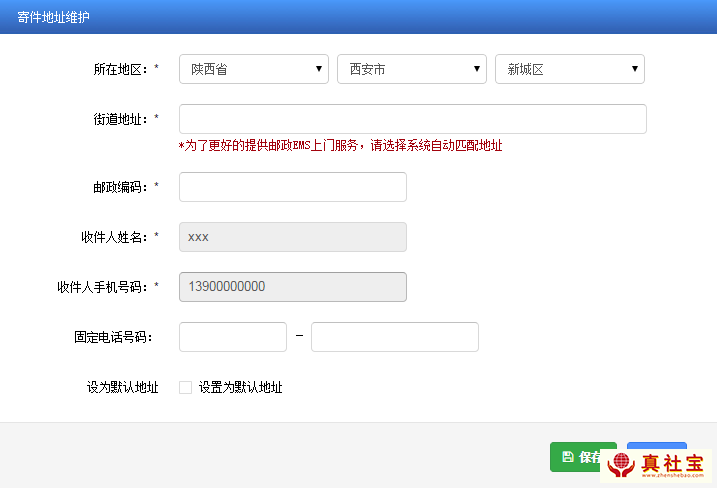
Task: Click the 设置为默认地址 label text
Action: coord(240,388)
